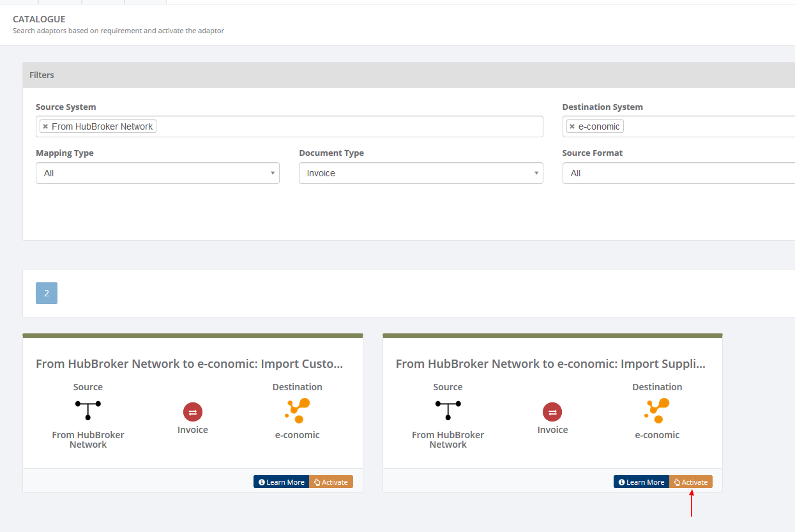
Task: Open 'Import Custo...' adaptor title
Action: pyautogui.click(x=190, y=364)
